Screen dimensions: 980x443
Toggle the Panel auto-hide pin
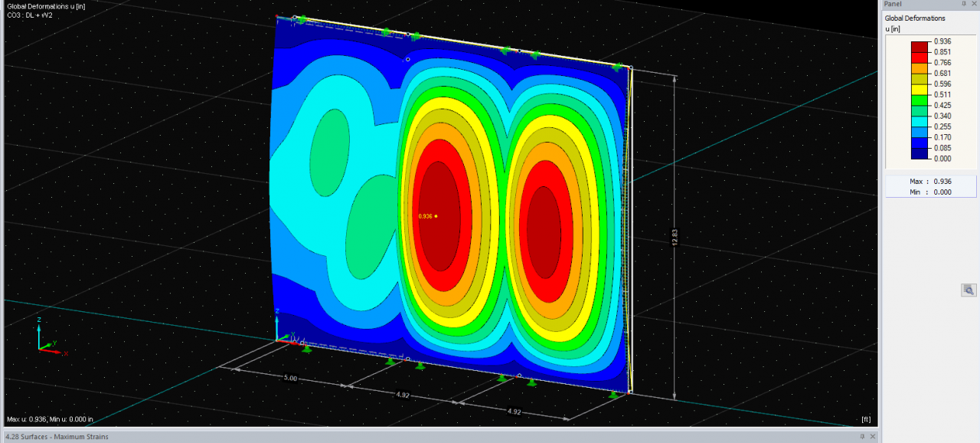click(x=964, y=4)
